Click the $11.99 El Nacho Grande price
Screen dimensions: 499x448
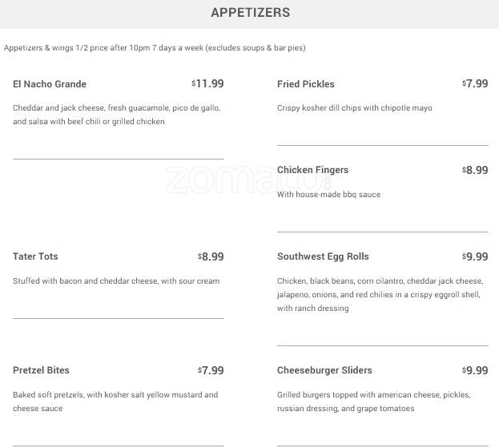tap(208, 83)
